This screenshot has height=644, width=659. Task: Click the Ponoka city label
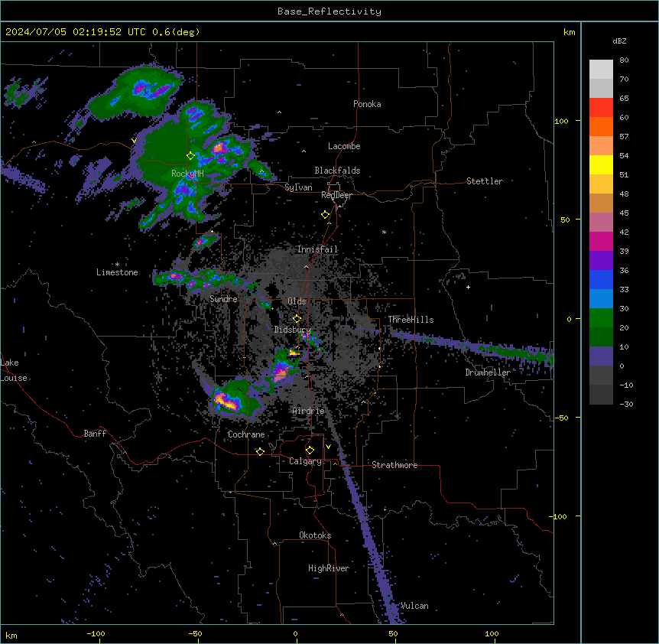(367, 104)
